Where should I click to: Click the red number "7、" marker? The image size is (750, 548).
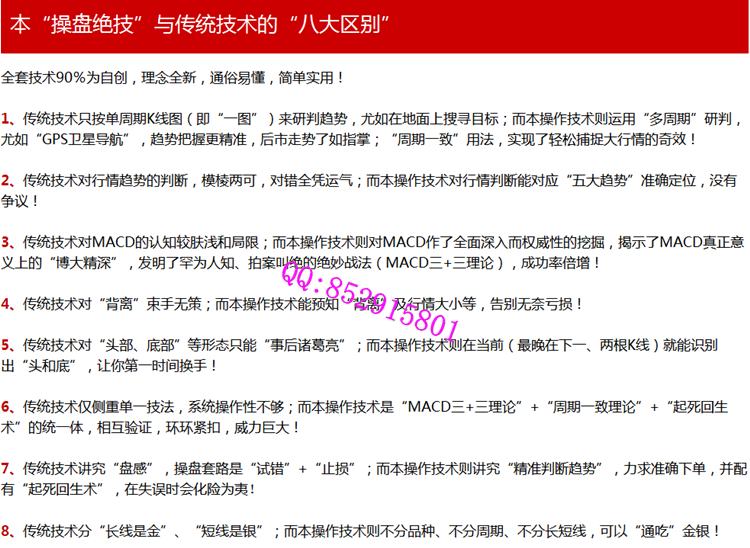coord(10,468)
